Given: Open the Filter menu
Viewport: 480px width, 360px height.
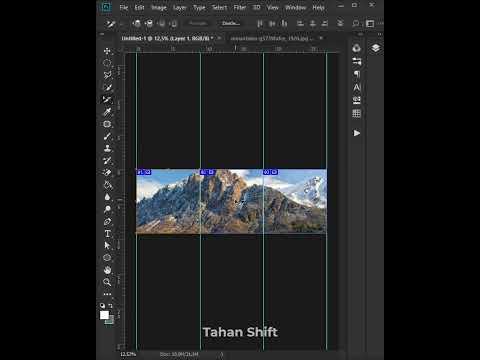Looking at the screenshot, I should [x=240, y=7].
